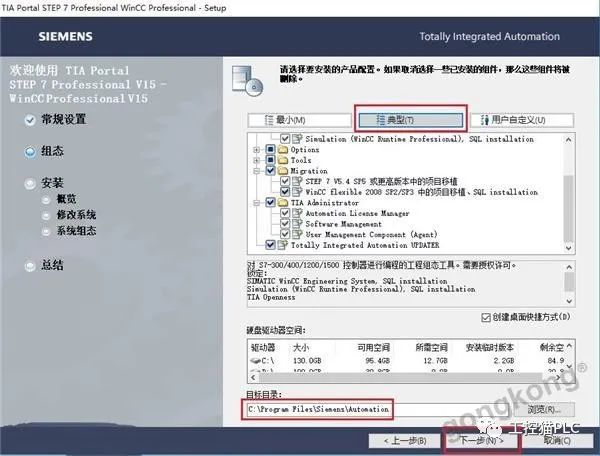
Task: Toggle the TIA Administrator folder checkbox
Action: tap(270, 202)
